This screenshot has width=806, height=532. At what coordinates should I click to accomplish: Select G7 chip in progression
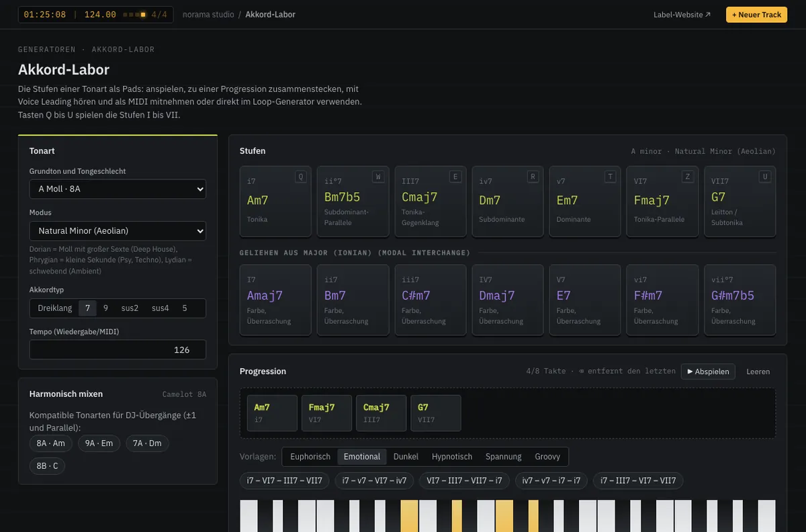pos(435,413)
